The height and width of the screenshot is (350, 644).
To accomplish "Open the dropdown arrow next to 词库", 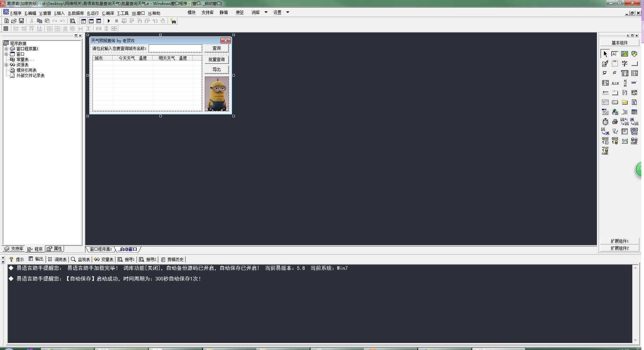I will [x=266, y=12].
